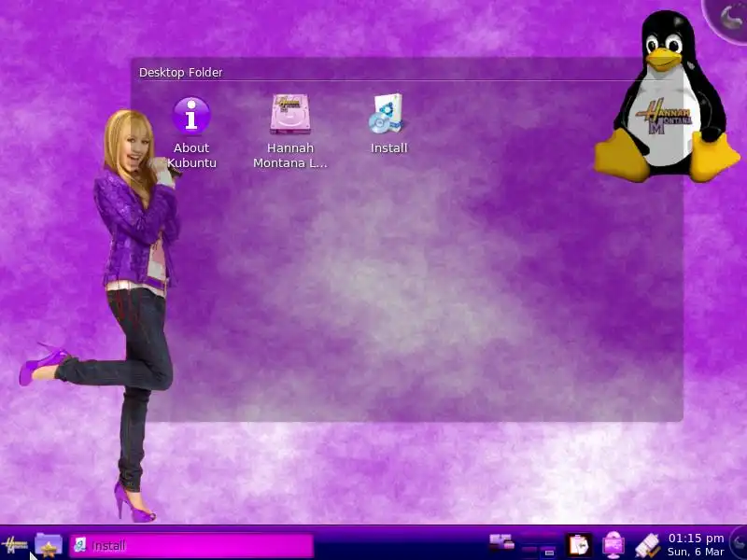Click the "Sun, 6 Mar" date text

pos(696,552)
